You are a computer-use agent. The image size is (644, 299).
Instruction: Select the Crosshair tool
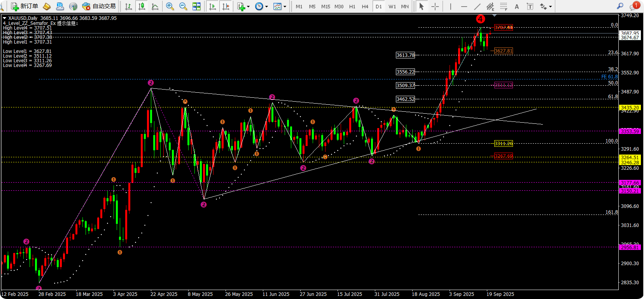(x=435, y=6)
